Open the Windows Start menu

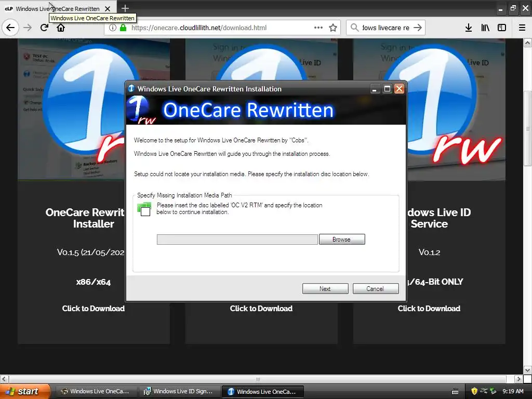[x=25, y=391]
